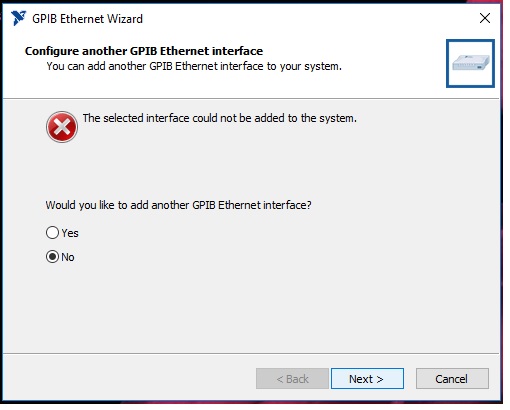This screenshot has width=510, height=410.
Task: Click the empty part of the title bar
Action: (300, 18)
